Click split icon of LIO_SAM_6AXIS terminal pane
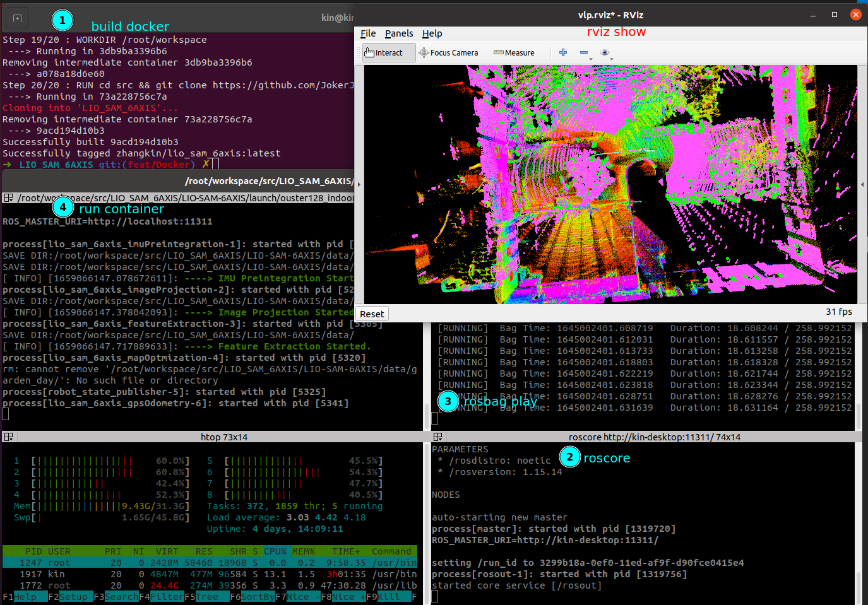The image size is (868, 605). click(8, 198)
